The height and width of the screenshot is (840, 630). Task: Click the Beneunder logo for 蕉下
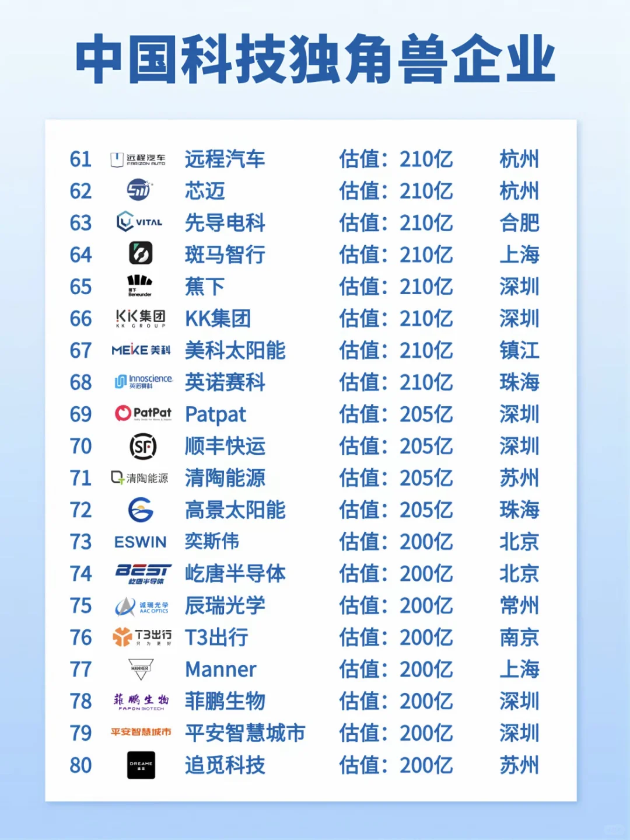tap(140, 285)
